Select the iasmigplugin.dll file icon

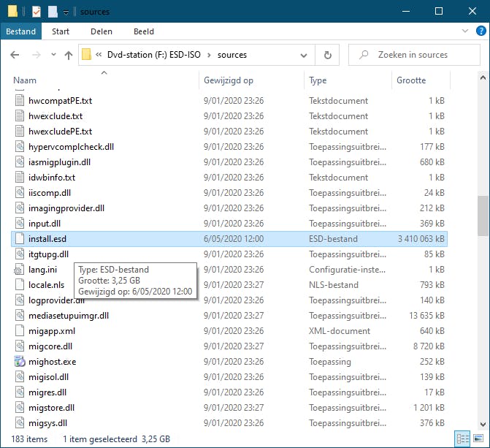click(x=20, y=162)
